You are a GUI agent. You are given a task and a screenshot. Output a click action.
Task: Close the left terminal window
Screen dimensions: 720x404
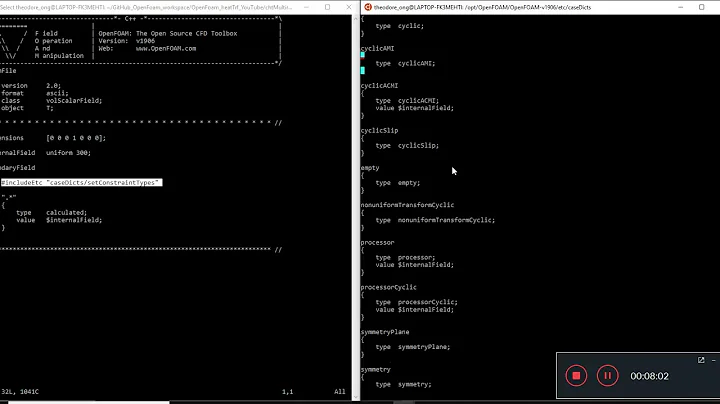[x=349, y=7]
